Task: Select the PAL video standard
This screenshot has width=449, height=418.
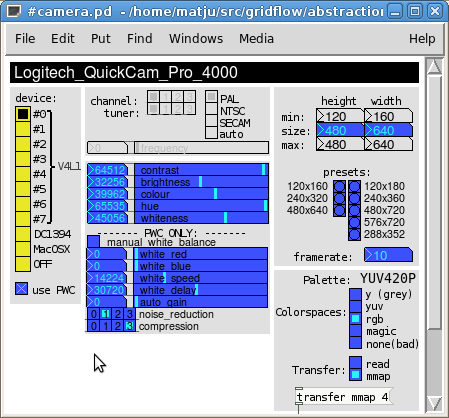Action: click(211, 97)
